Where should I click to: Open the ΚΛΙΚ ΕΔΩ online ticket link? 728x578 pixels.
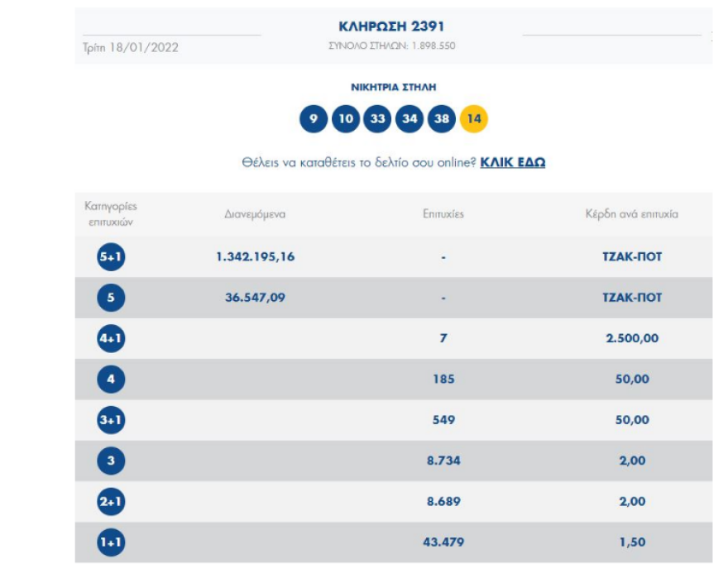coord(512,163)
